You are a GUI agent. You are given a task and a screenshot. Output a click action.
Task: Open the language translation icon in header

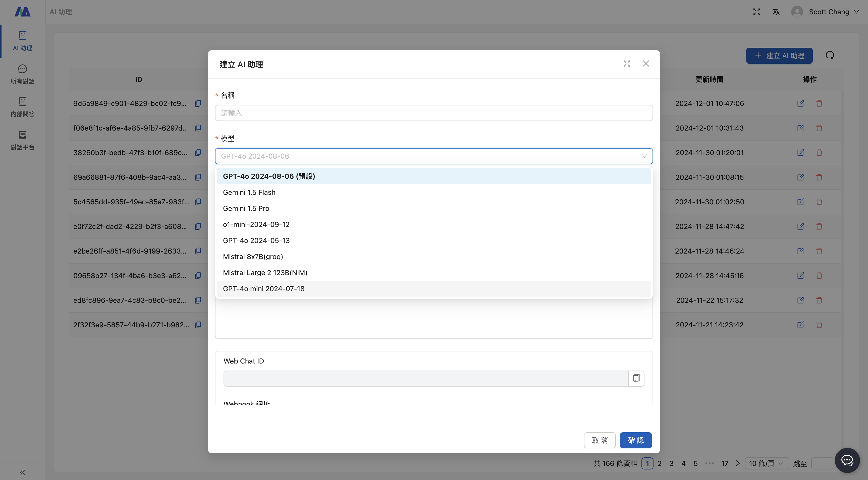point(776,12)
